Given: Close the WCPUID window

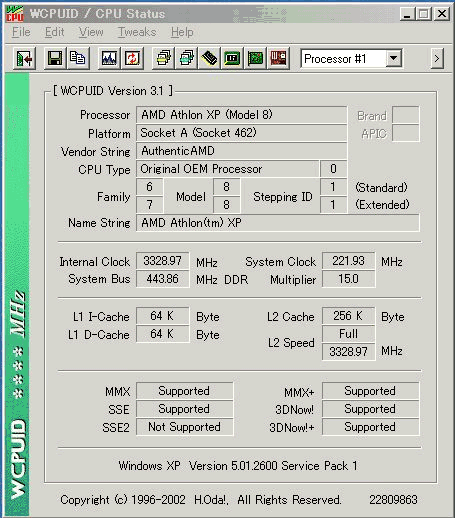Looking at the screenshot, I should click(x=442, y=14).
